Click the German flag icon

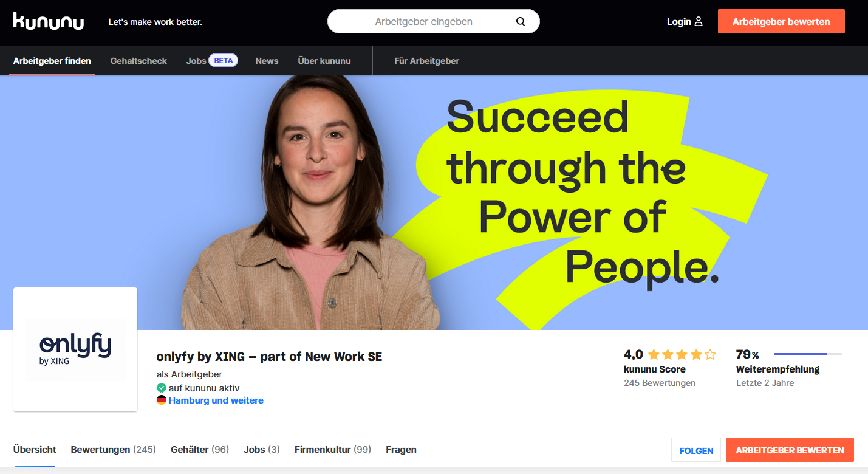[162, 400]
